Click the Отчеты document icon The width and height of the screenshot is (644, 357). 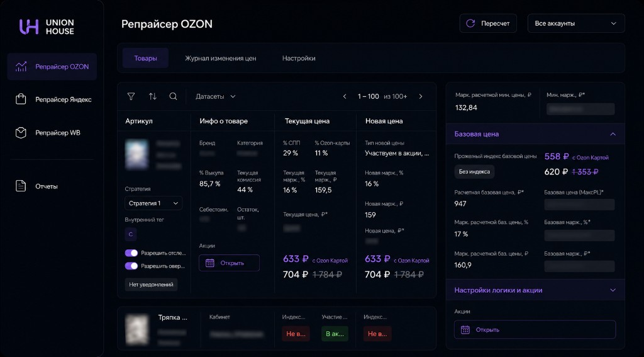point(21,186)
